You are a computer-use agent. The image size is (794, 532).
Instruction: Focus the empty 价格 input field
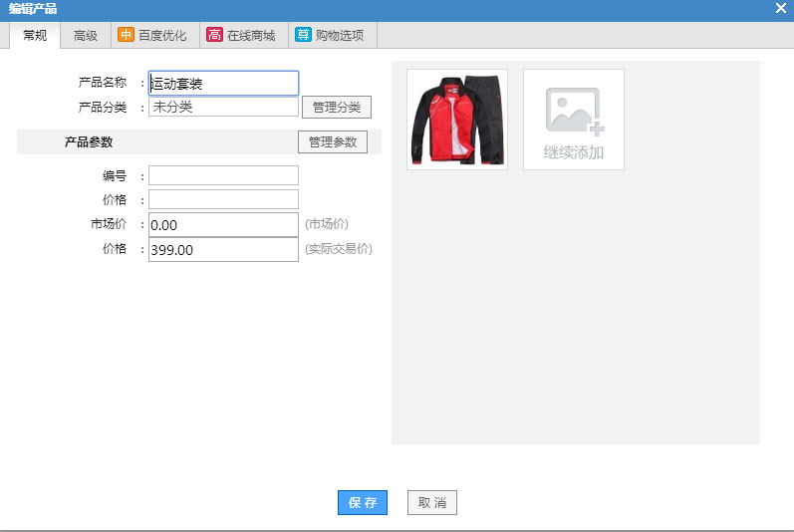(223, 199)
